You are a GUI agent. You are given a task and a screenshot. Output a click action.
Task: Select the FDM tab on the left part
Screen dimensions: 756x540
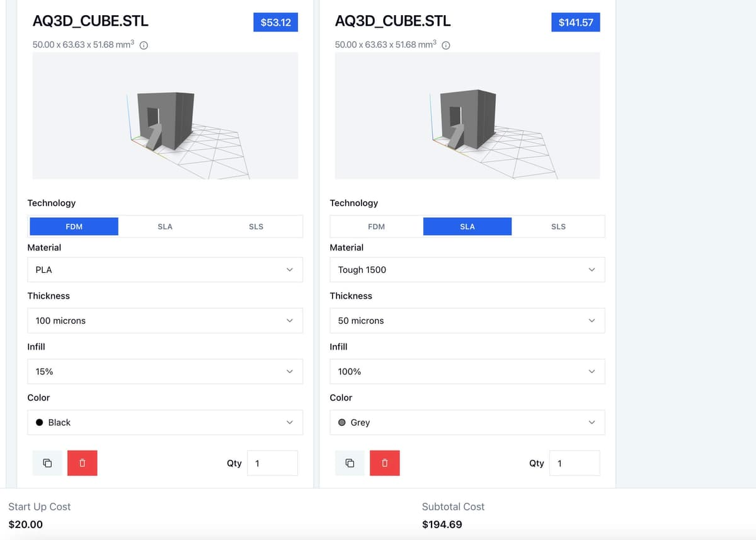[x=74, y=226]
